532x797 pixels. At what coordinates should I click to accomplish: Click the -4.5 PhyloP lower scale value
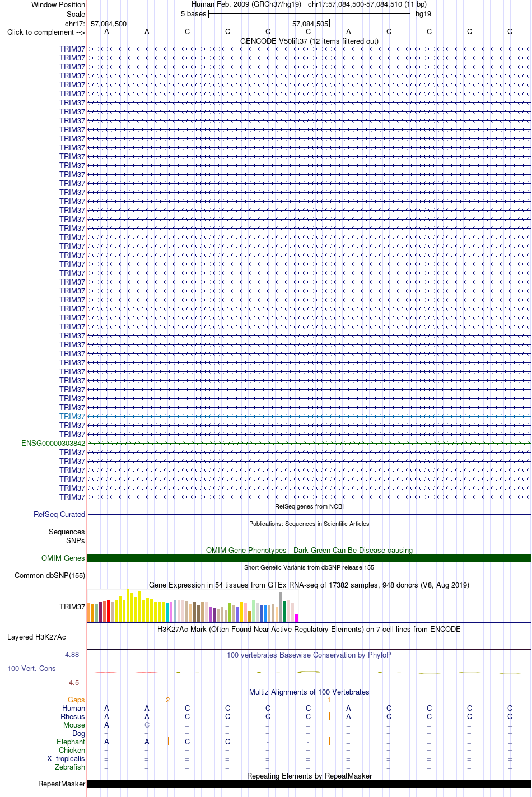point(73,682)
